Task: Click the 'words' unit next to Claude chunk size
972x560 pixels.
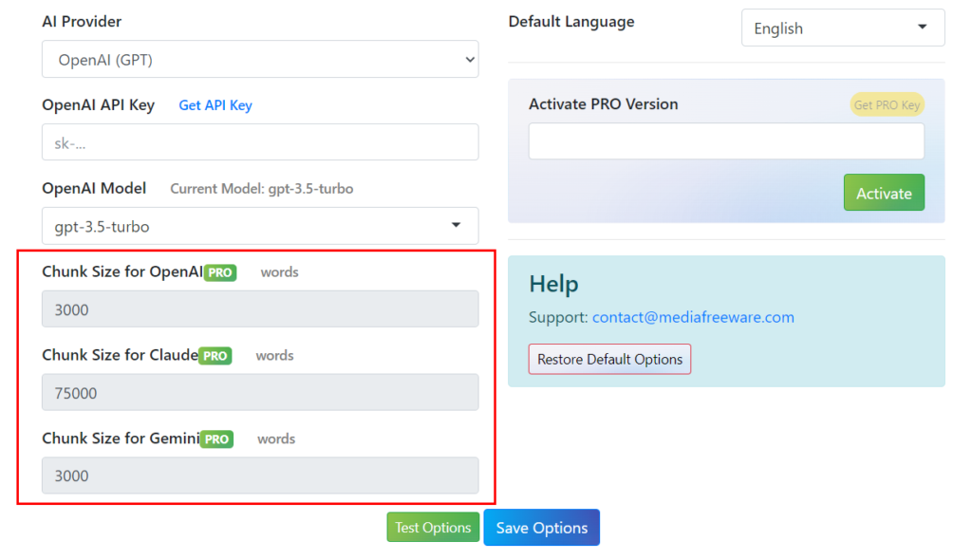Action: (274, 355)
